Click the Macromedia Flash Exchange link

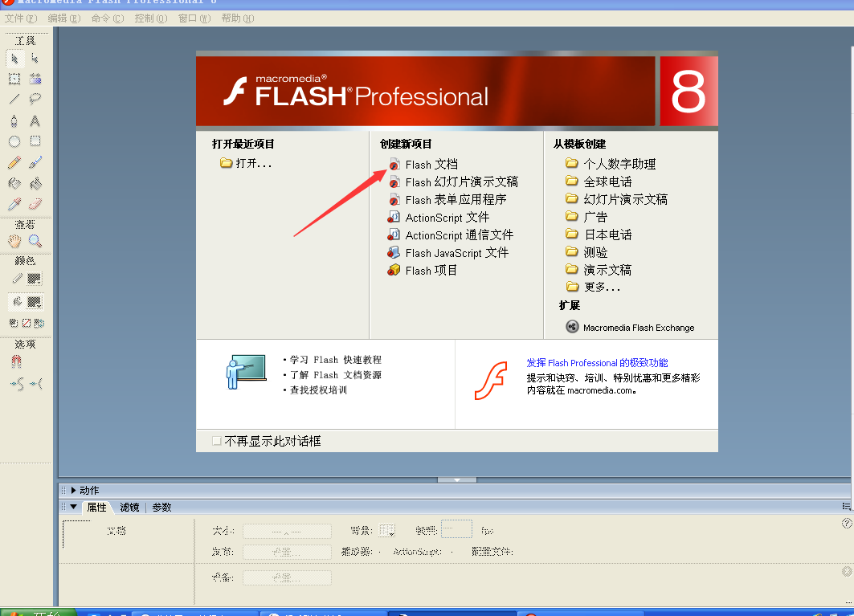638,328
